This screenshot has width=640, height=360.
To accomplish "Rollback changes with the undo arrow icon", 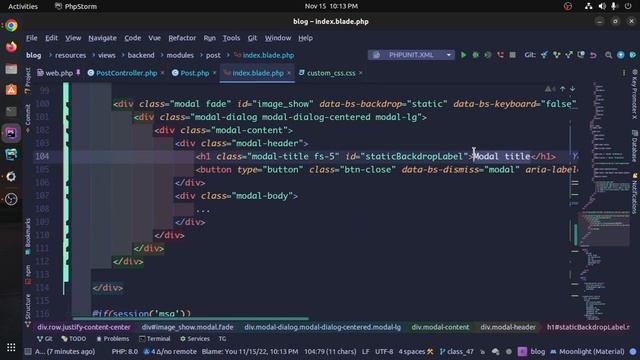I will point(593,55).
